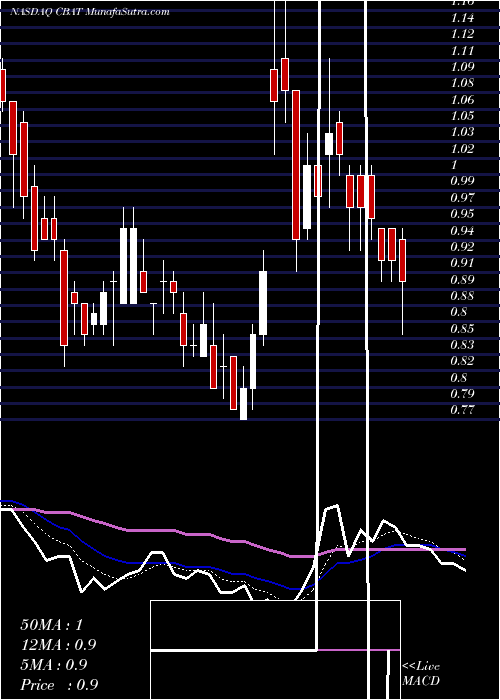Click the 1.09 price axis label
The image size is (500, 700).
tap(462, 67)
